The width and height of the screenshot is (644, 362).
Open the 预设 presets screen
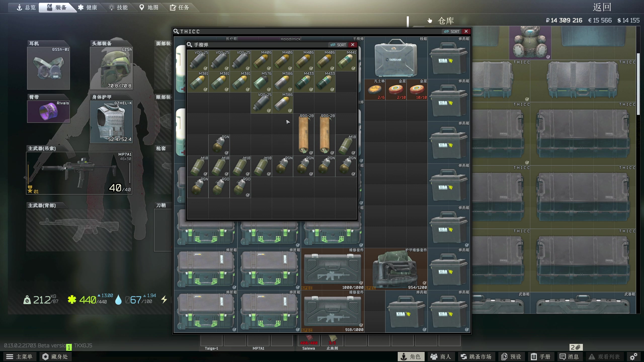511,356
